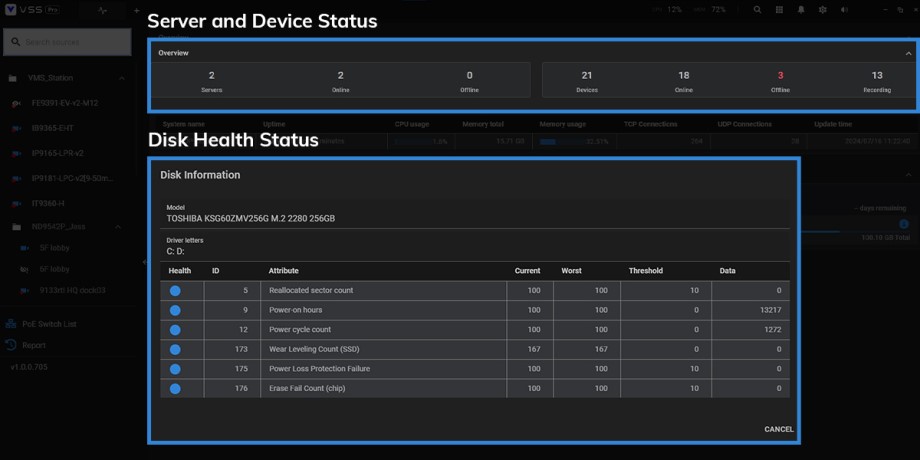
Task: Click the storage info icon near days remaining
Action: pos(904,224)
